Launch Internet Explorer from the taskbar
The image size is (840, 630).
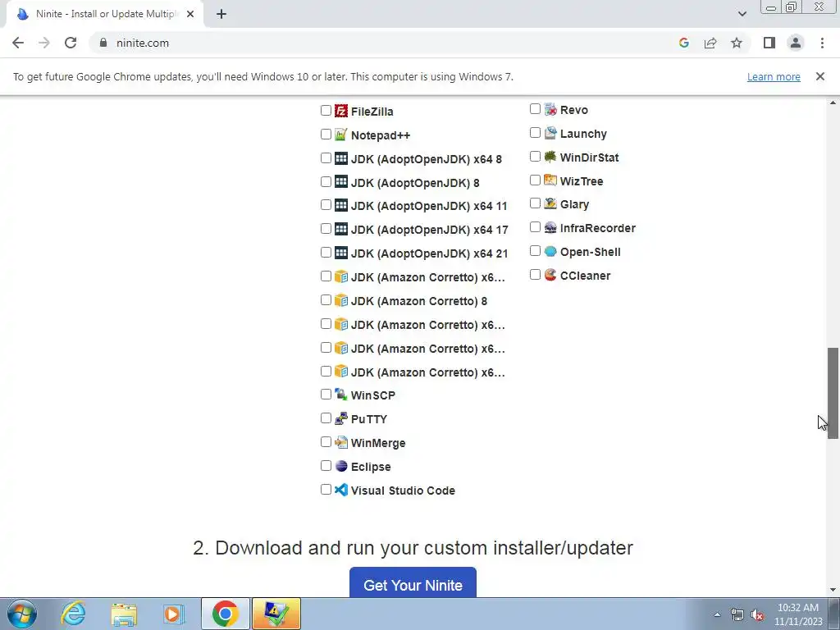73,614
